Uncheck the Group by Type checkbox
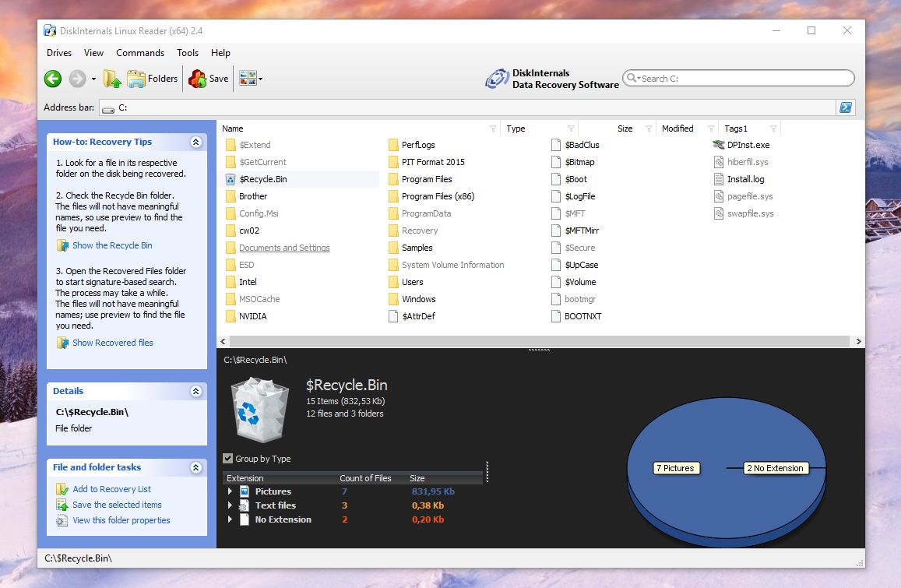This screenshot has width=901, height=588. tap(228, 459)
